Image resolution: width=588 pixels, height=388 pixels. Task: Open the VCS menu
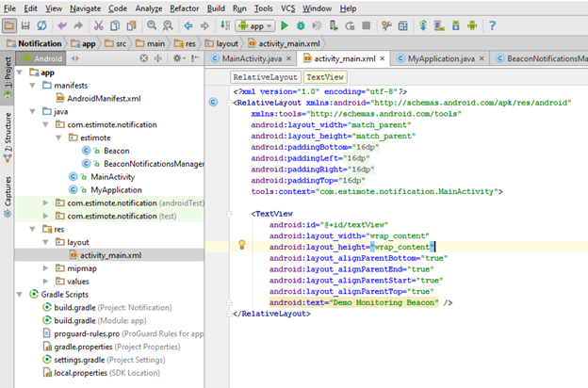(288, 8)
